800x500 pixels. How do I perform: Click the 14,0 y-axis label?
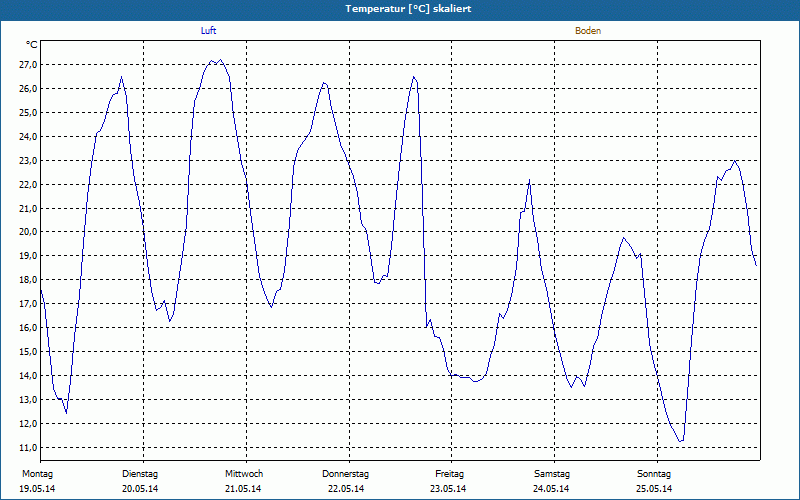tap(28, 376)
